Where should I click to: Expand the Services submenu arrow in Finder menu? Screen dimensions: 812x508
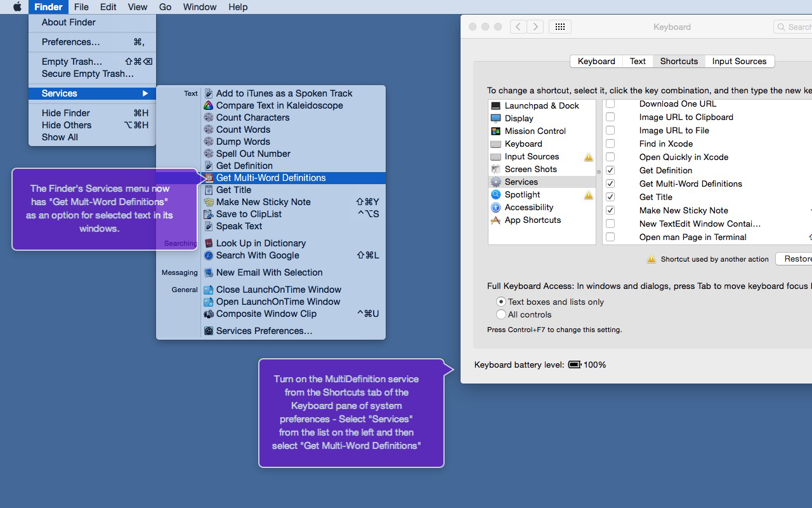pos(145,93)
